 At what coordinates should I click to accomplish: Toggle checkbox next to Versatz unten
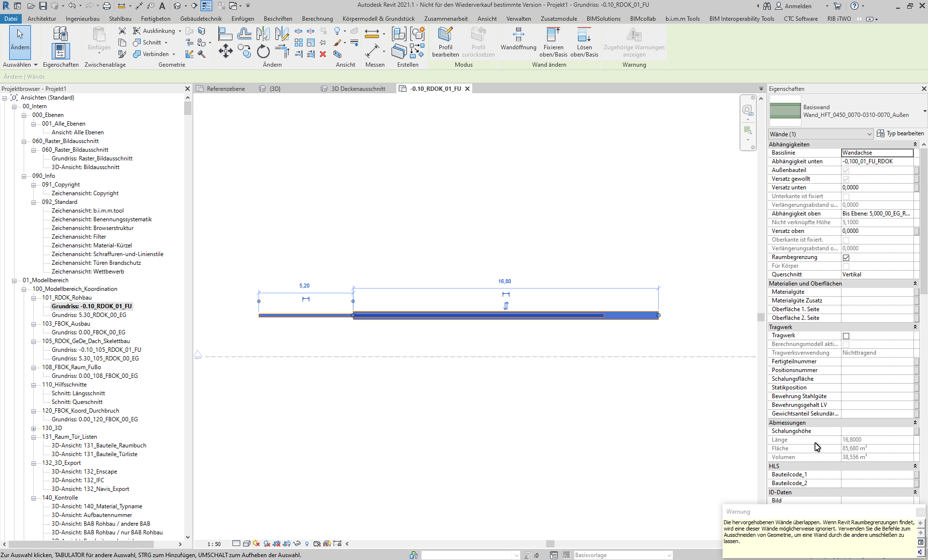916,187
